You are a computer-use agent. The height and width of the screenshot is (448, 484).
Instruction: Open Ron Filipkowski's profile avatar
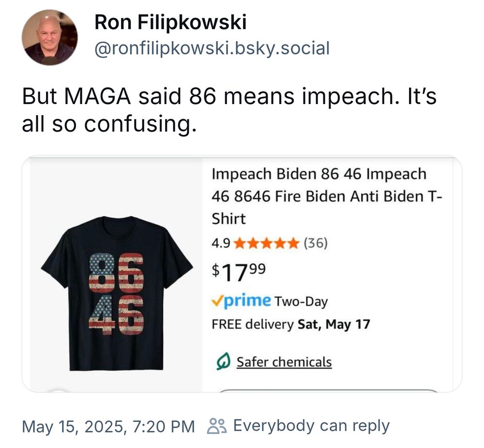coord(49,37)
